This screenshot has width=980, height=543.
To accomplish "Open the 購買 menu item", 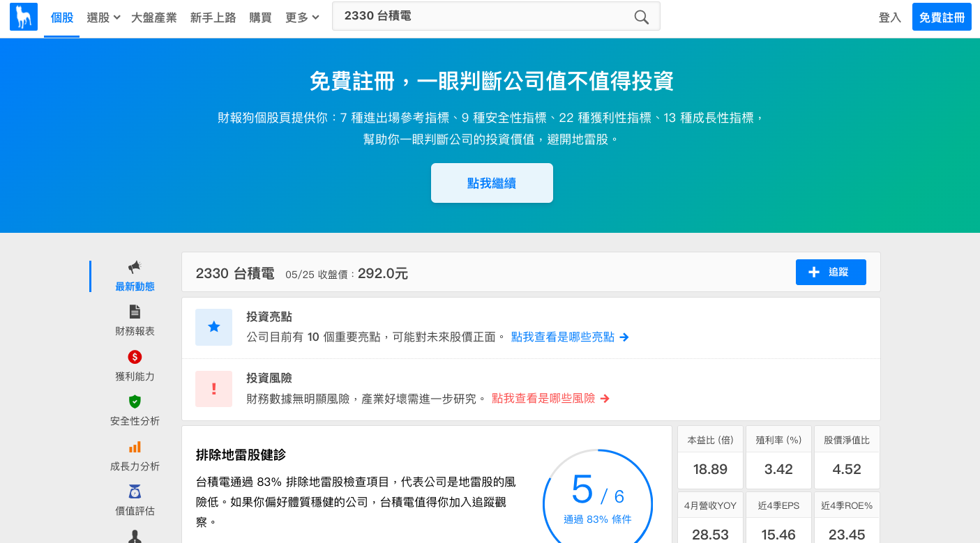I will point(261,17).
